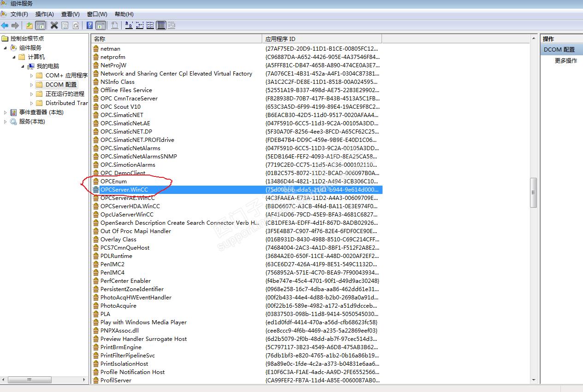Click the Delete X toolbar icon
583x392 pixels.
[x=54, y=25]
